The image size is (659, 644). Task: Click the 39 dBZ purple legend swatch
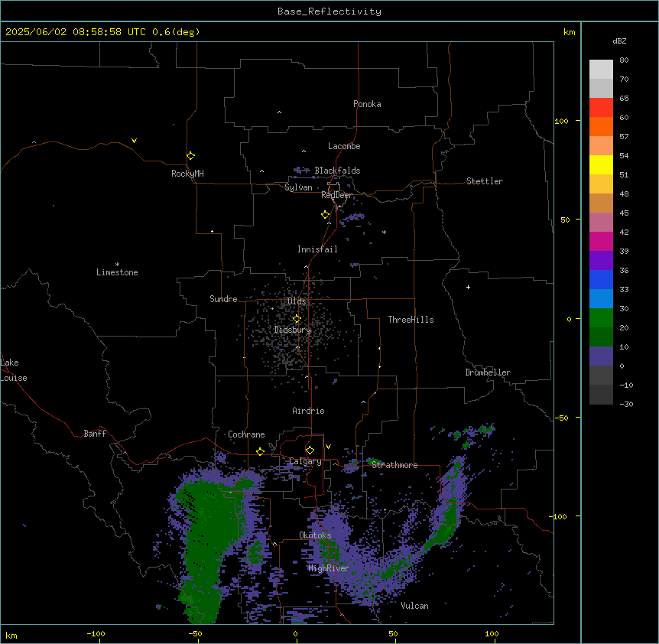pos(601,260)
